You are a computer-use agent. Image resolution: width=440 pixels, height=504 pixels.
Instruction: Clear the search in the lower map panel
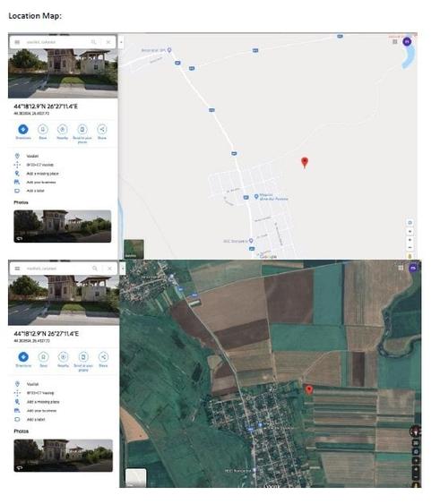(109, 268)
